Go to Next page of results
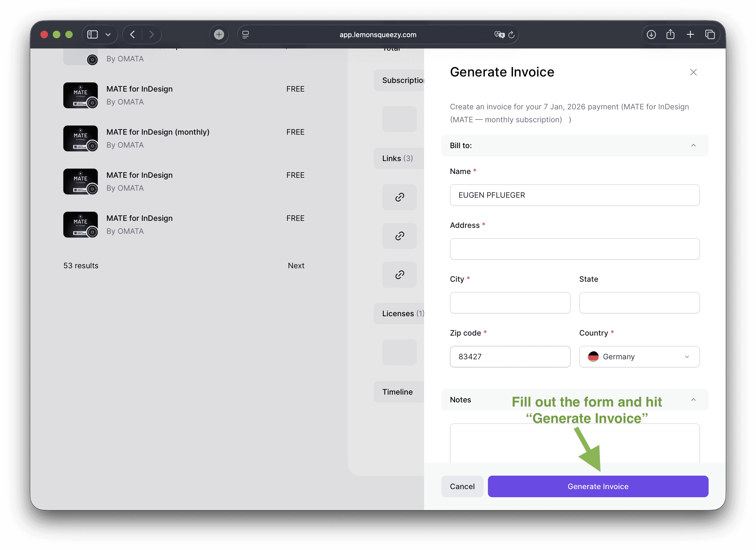The image size is (756, 550). point(296,266)
